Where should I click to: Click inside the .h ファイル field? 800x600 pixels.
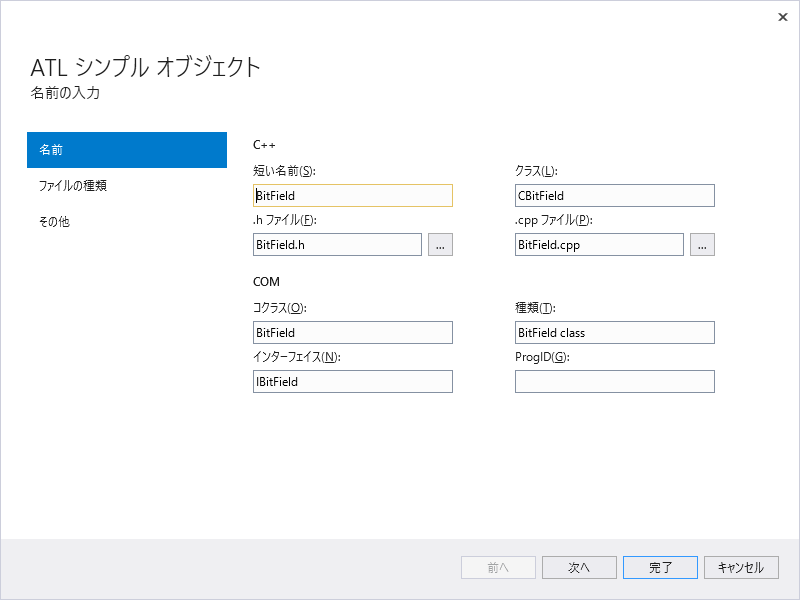pos(337,244)
